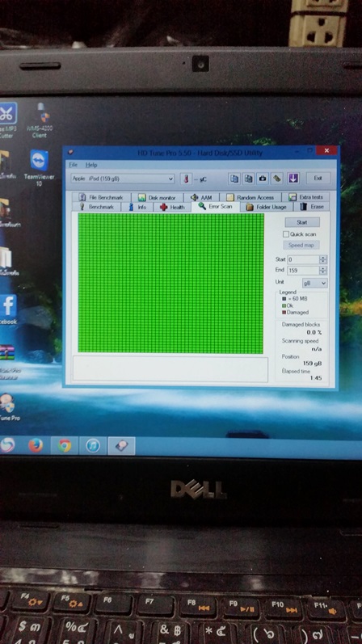Increase the End value stepper

coord(323,268)
